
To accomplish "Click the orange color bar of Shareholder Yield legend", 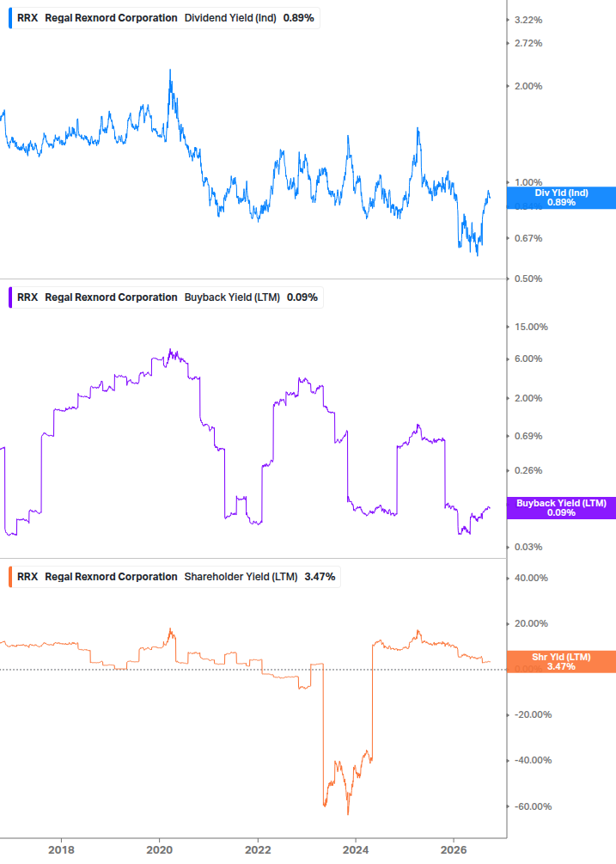I will point(10,577).
